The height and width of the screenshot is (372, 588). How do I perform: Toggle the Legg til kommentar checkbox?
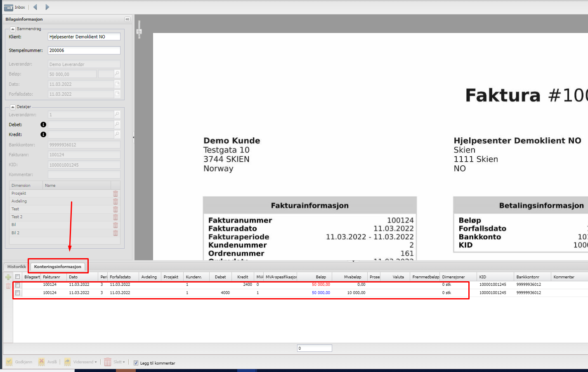(136, 363)
